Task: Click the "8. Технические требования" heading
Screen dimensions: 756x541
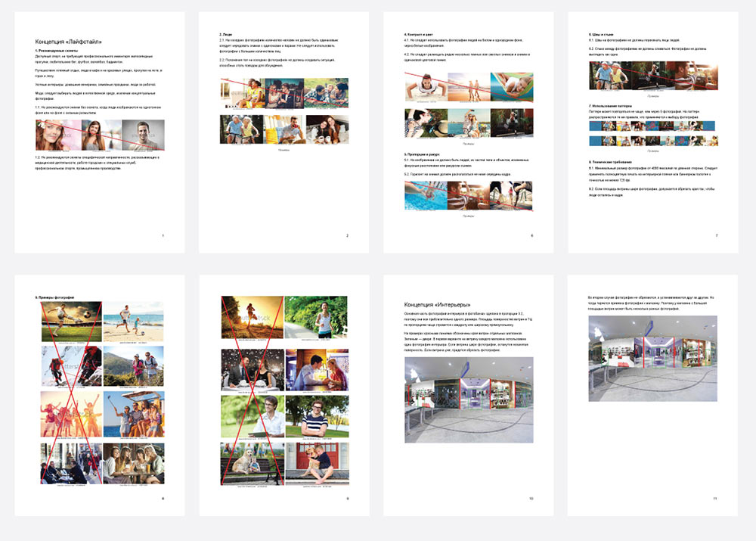Action: tap(612, 162)
